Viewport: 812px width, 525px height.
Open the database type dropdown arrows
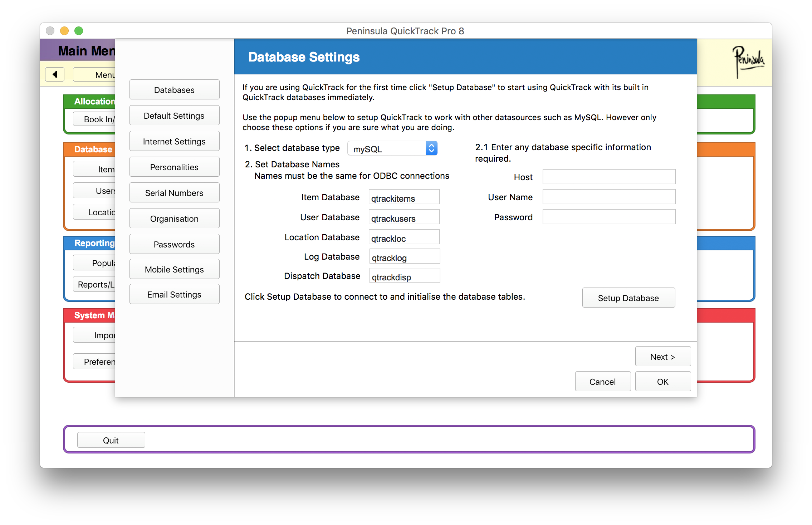[x=431, y=148]
